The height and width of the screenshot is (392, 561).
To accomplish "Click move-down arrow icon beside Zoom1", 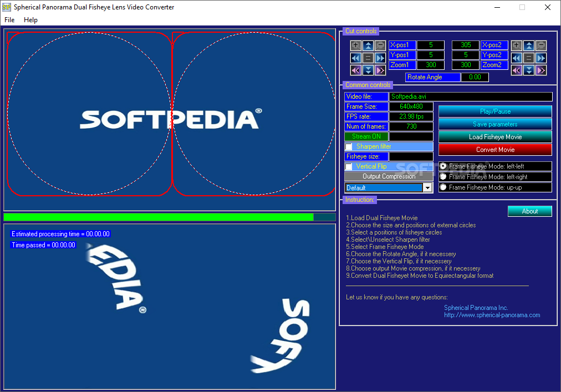I will click(368, 70).
